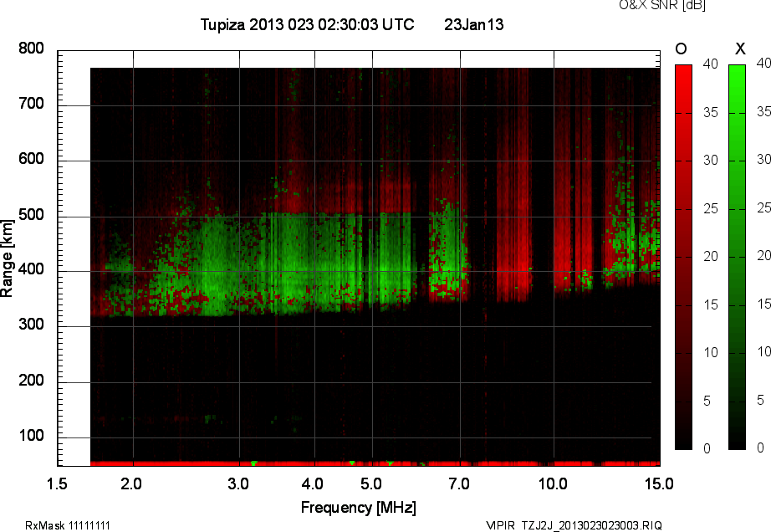Select the Tupiza 2013 023 02:30:03 UTC title
771x532 pixels.
coord(308,24)
